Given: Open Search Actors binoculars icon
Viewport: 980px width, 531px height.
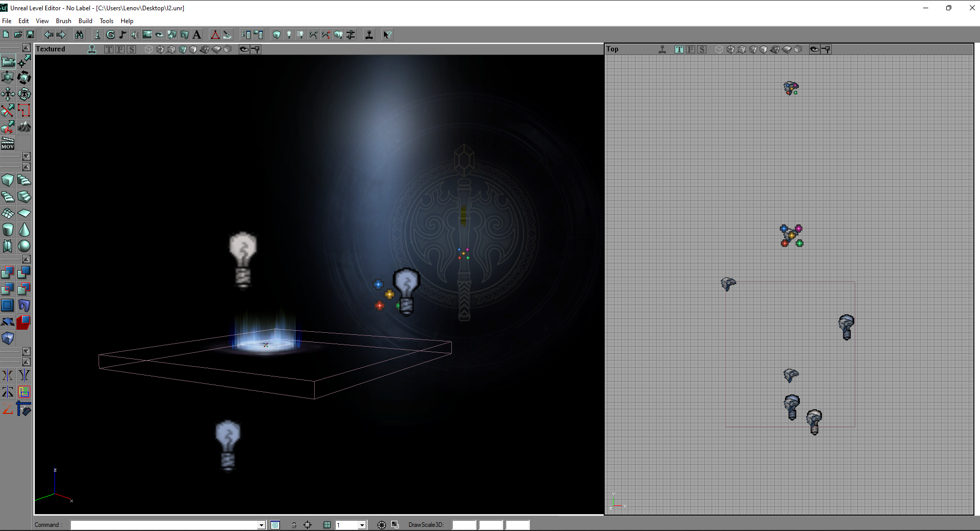Looking at the screenshot, I should pos(79,34).
